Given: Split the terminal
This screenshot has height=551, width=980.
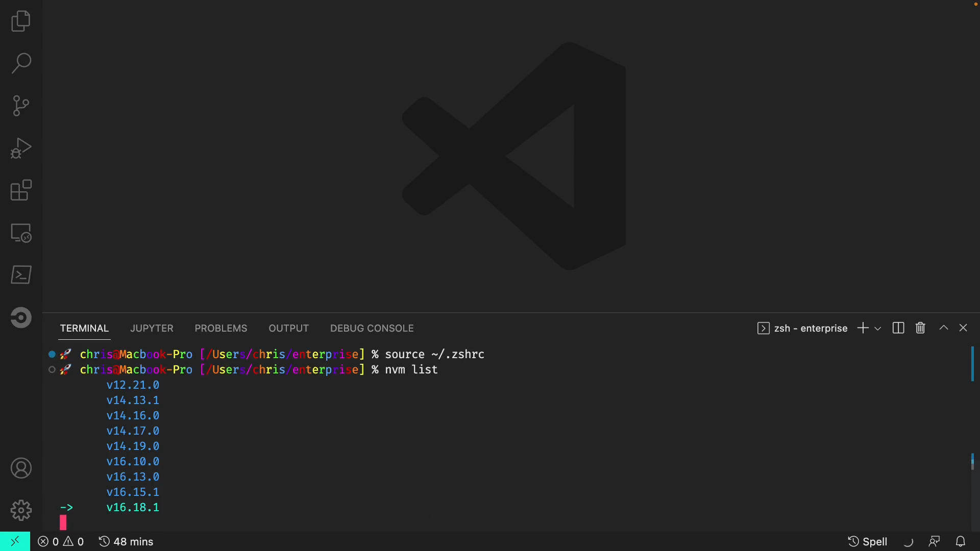Looking at the screenshot, I should (x=898, y=328).
